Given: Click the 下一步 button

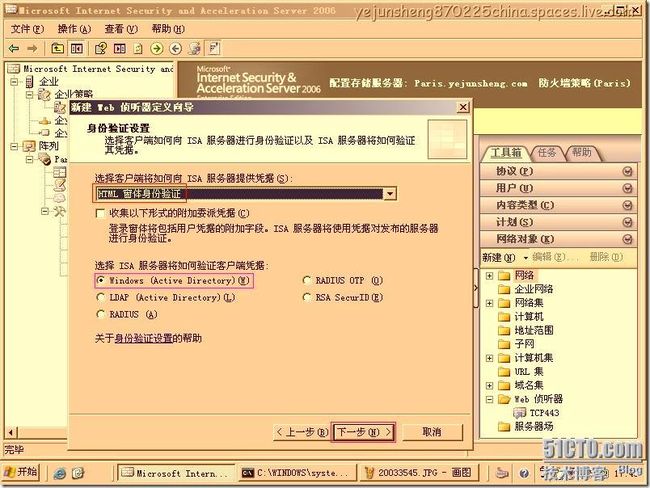Looking at the screenshot, I should [x=364, y=432].
